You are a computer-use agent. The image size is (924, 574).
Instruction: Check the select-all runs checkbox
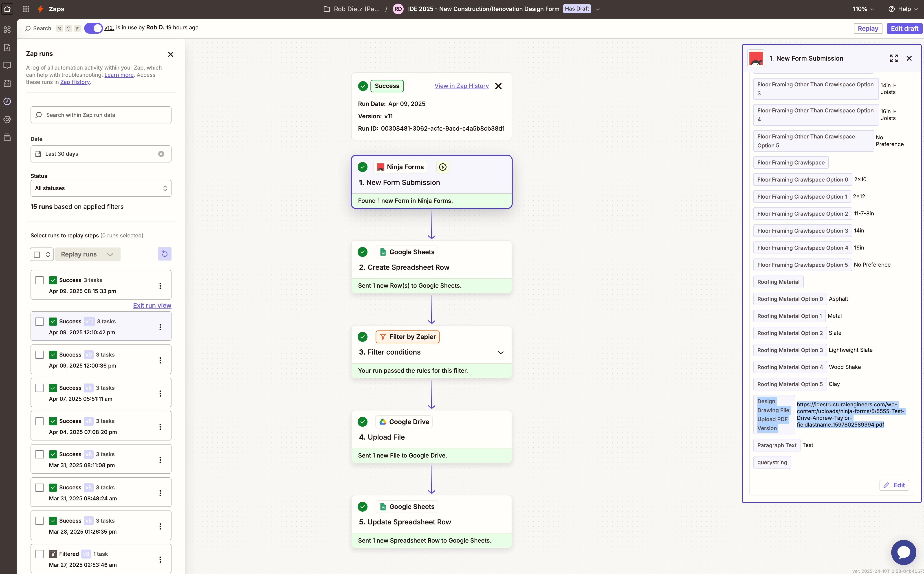pyautogui.click(x=37, y=254)
